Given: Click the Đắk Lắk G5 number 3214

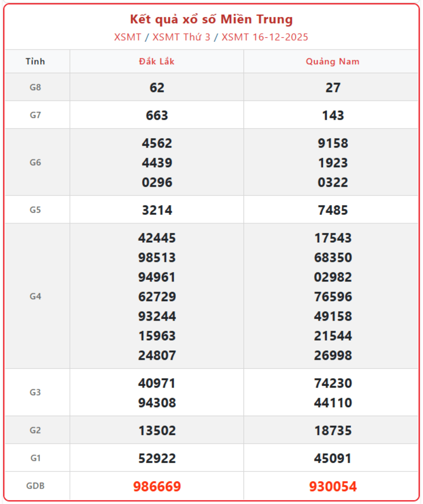Looking at the screenshot, I should pyautogui.click(x=157, y=210).
